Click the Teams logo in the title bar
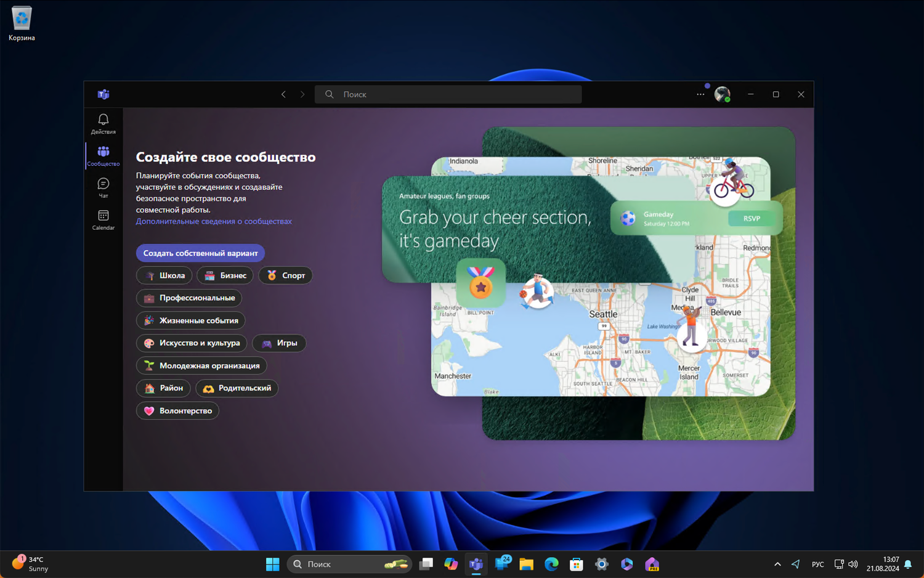Image resolution: width=924 pixels, height=578 pixels. click(x=103, y=94)
